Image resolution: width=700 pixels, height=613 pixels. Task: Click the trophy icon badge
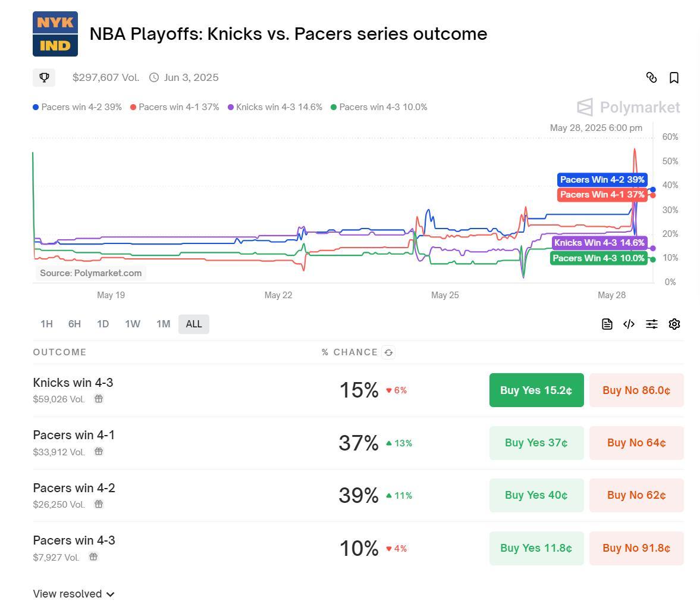44,77
